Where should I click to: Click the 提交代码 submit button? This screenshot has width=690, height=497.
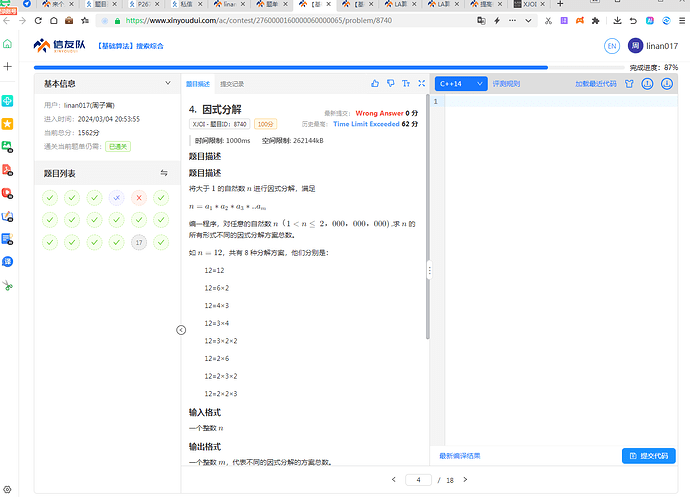[649, 456]
